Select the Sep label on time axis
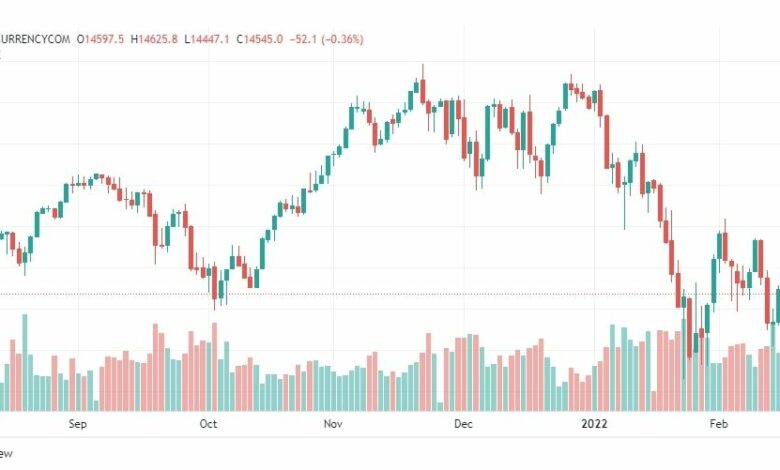The height and width of the screenshot is (470, 780). click(78, 424)
